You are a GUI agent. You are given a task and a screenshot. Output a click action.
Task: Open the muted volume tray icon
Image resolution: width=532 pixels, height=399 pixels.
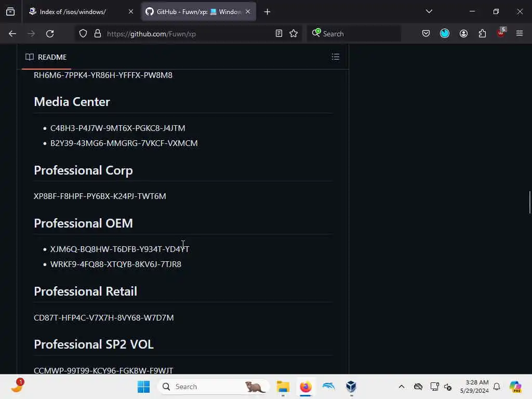pos(448,387)
